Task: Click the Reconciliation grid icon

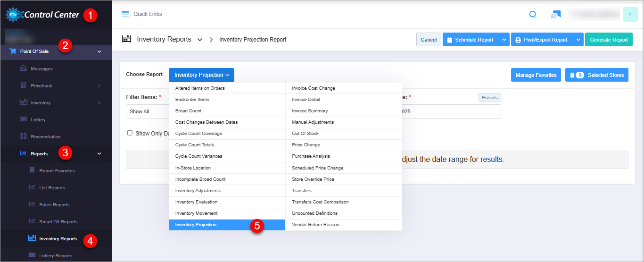Action: tap(23, 136)
